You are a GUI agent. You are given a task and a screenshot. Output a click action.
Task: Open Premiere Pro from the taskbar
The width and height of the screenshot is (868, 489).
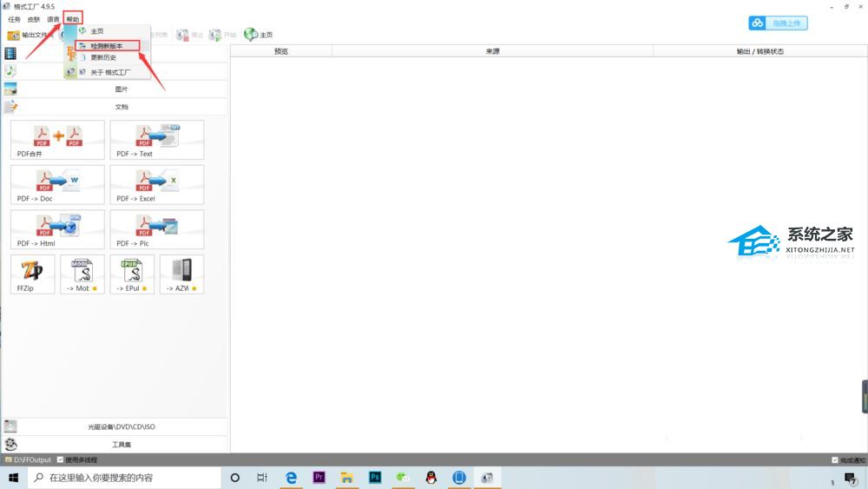coord(319,478)
